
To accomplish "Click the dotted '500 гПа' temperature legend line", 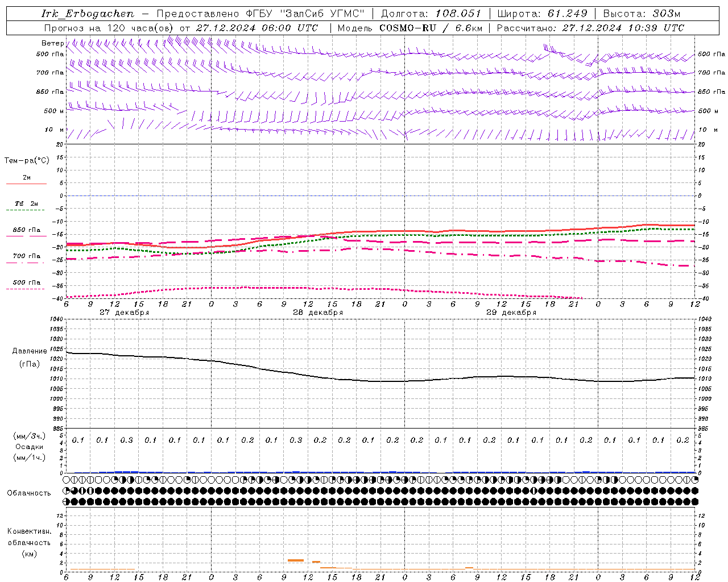I will click(25, 289).
